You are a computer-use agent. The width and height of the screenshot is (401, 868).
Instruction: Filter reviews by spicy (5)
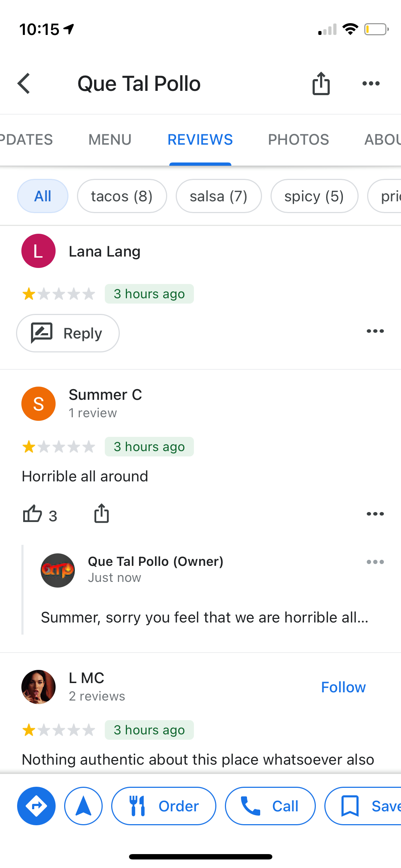point(314,196)
